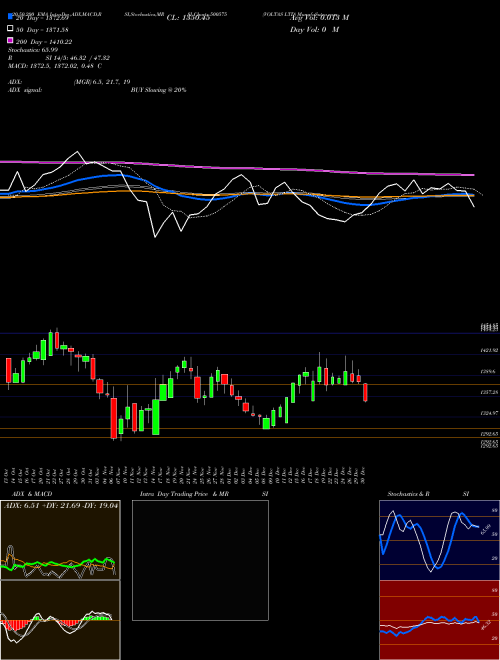
Task: Select the RSI 14/3 values line
Action: click(59, 58)
